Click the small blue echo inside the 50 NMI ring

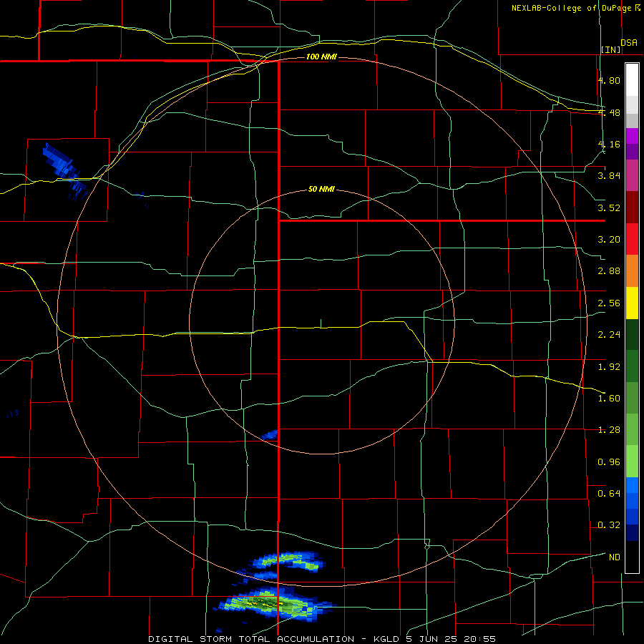pos(270,434)
